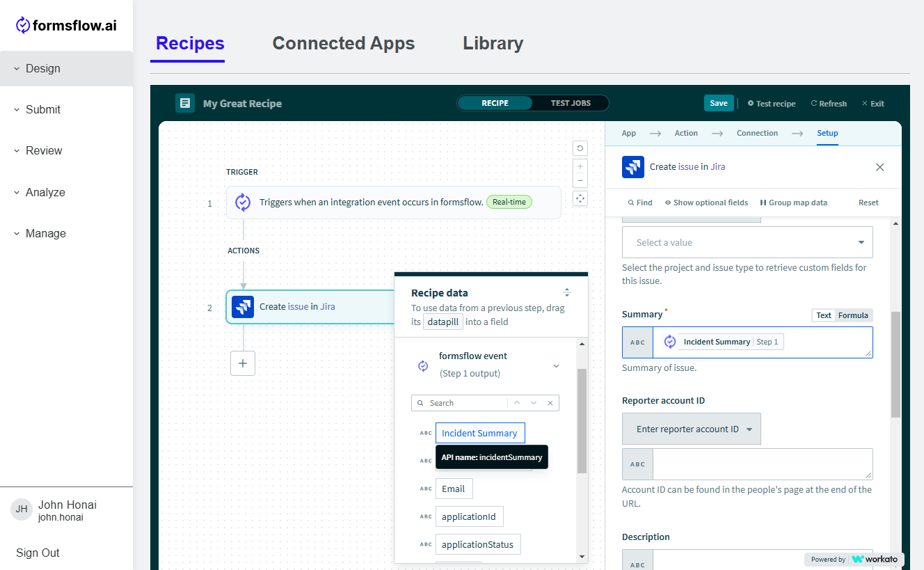Go to the App setup step

(x=629, y=133)
